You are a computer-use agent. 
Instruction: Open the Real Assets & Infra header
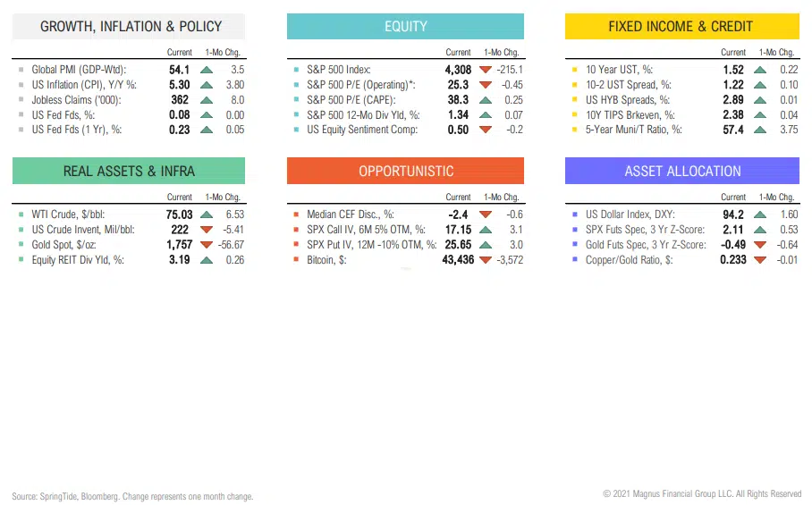pos(129,171)
